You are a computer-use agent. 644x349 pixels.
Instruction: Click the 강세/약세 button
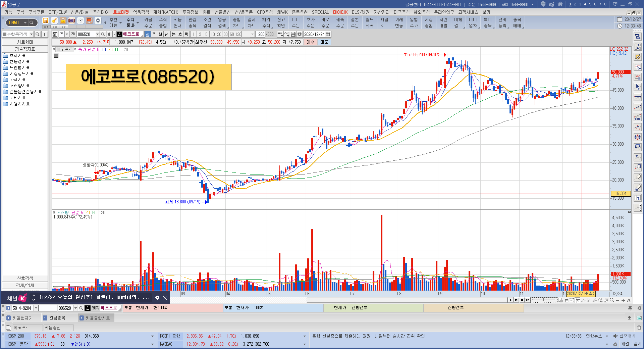coord(25,285)
